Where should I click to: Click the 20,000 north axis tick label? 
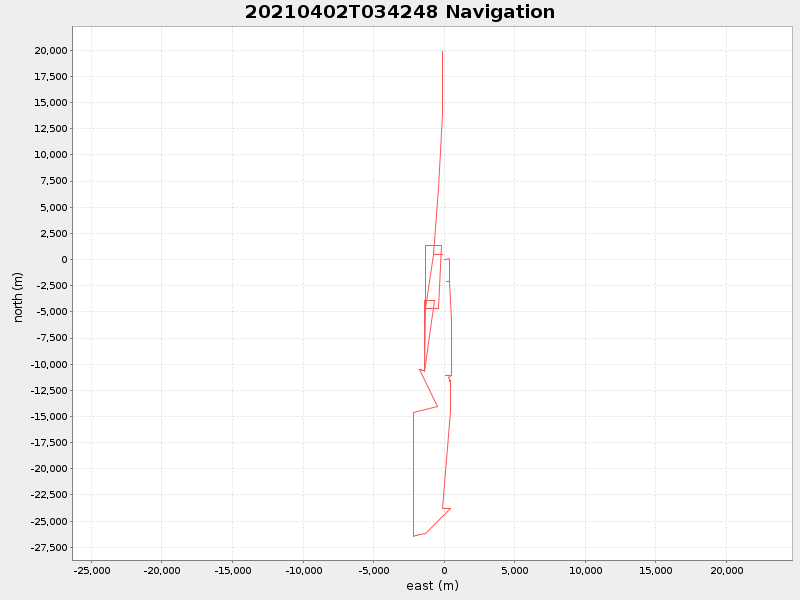click(51, 51)
